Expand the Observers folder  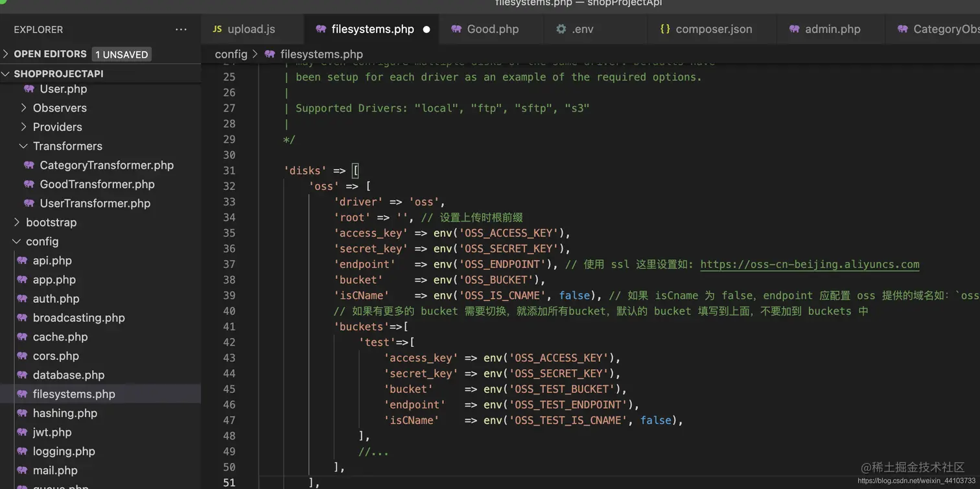click(x=24, y=108)
